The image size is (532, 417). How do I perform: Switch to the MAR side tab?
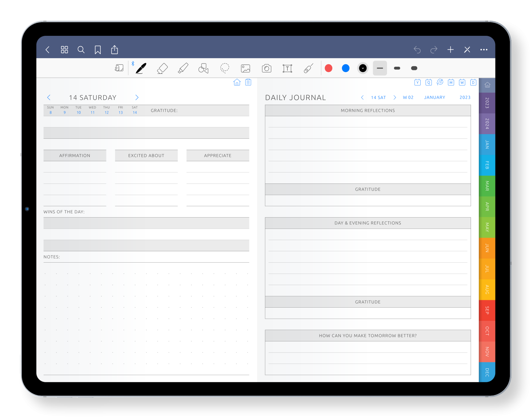click(487, 186)
